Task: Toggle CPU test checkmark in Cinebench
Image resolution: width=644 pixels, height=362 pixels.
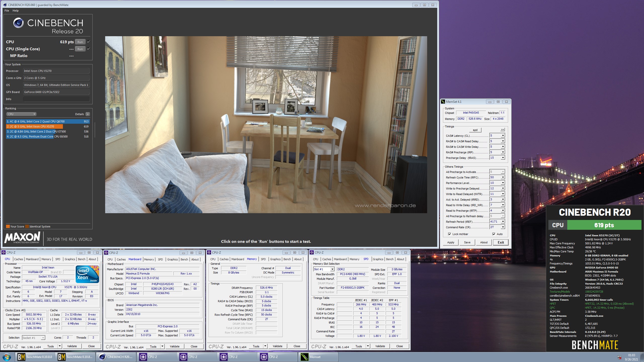Action: [89, 42]
